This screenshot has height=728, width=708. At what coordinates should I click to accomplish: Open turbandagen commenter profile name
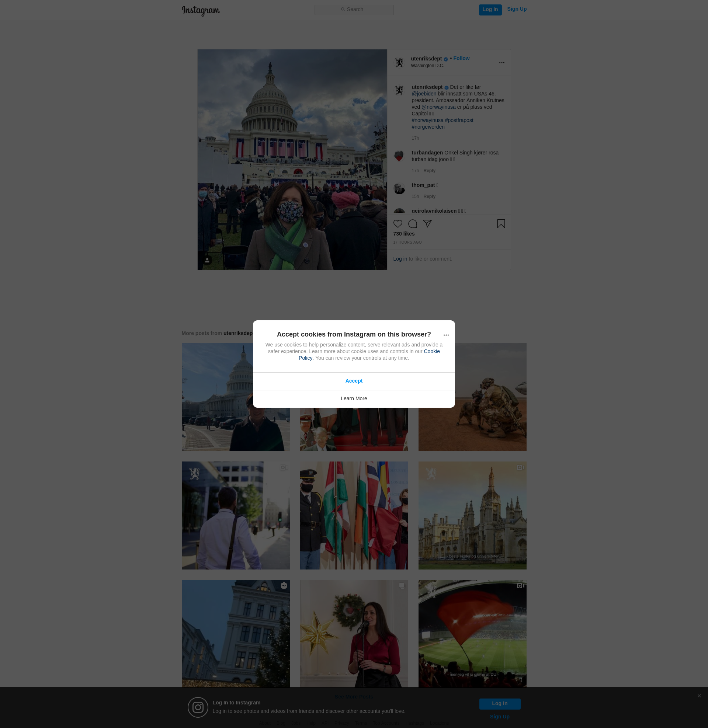427,153
